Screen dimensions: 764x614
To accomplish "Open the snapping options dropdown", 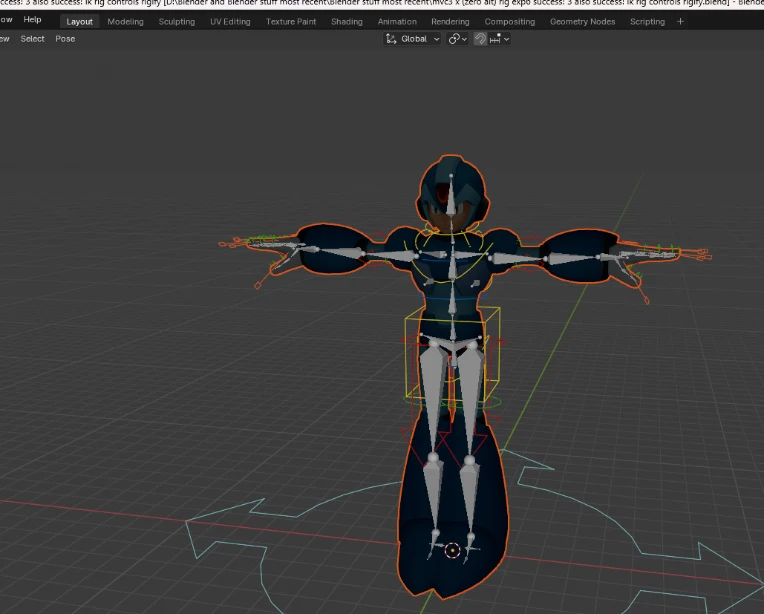I will (499, 39).
